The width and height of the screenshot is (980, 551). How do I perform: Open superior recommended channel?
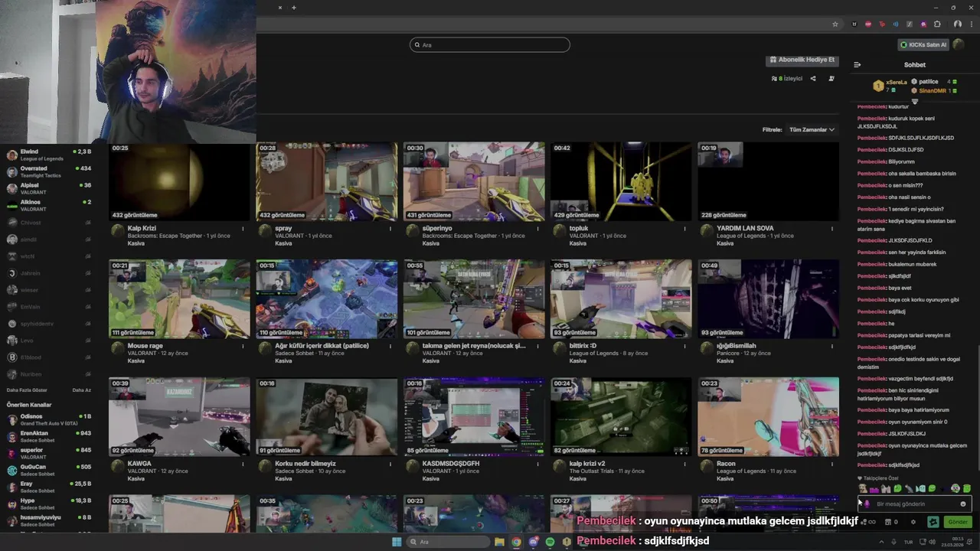[x=49, y=453]
